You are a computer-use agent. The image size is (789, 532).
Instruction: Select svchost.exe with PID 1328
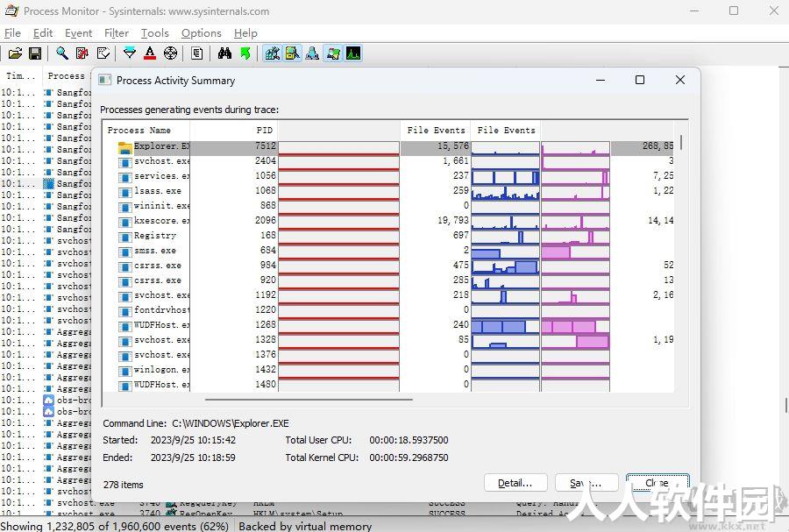tap(388, 340)
